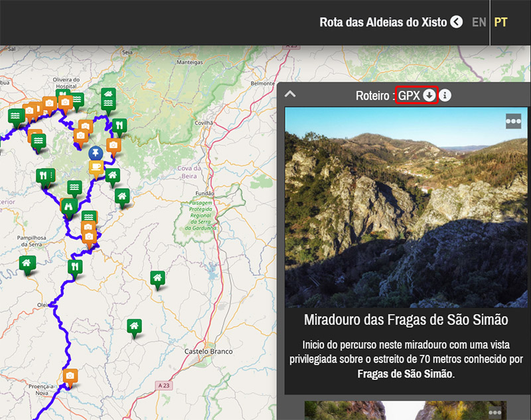Open the three-dots menu on the next photo
Image resolution: width=531 pixels, height=420 pixels.
pos(495,412)
